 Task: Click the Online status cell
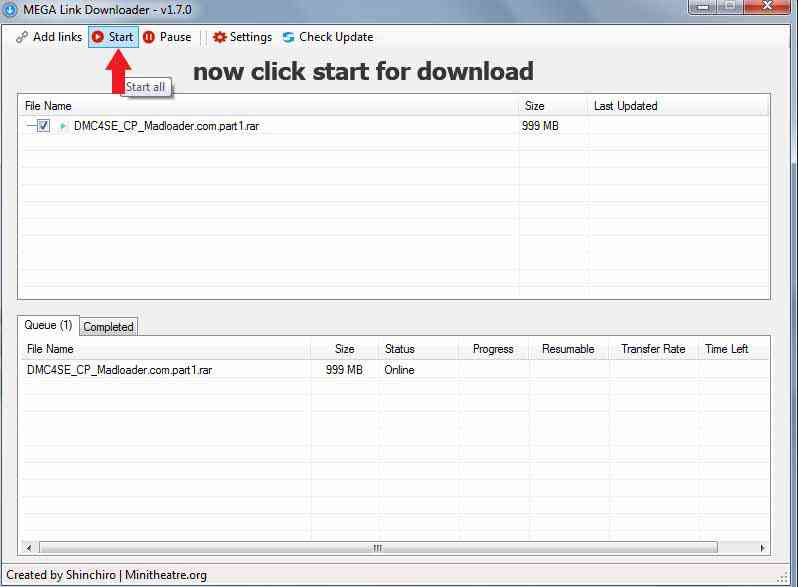click(400, 370)
